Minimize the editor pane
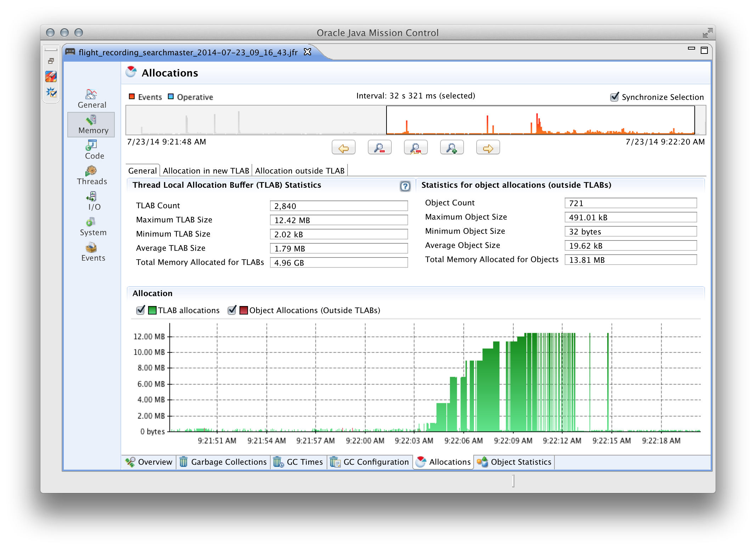The width and height of the screenshot is (756, 549). click(691, 49)
